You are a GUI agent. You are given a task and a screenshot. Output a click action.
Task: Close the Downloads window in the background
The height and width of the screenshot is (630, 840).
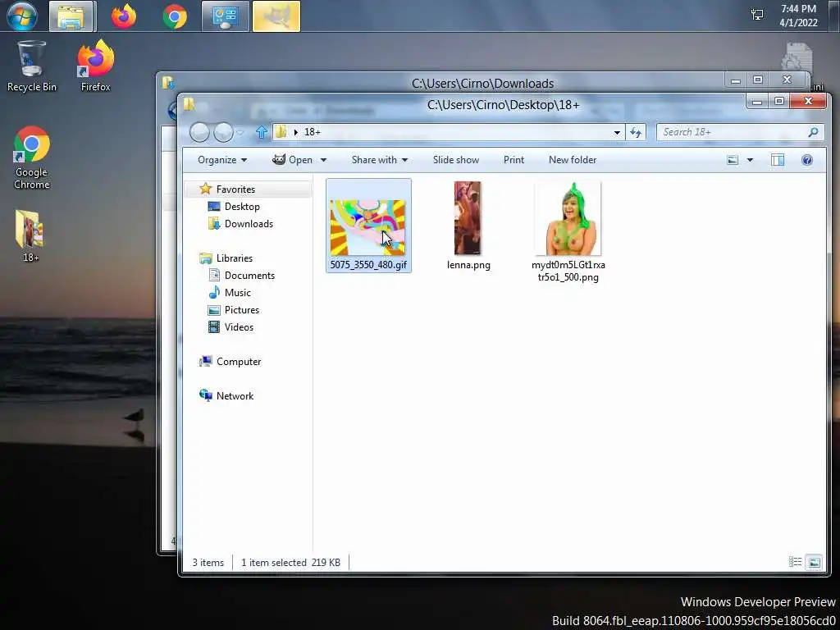tap(787, 80)
